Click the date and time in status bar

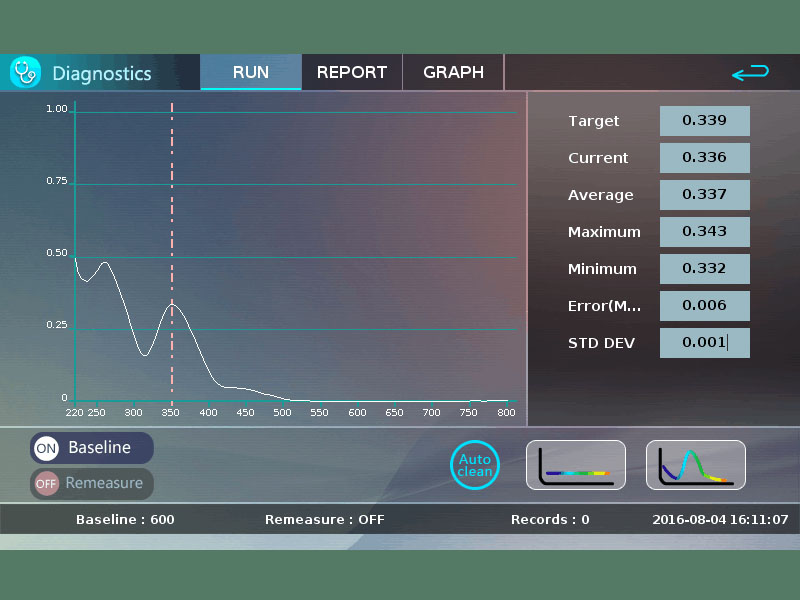click(720, 519)
